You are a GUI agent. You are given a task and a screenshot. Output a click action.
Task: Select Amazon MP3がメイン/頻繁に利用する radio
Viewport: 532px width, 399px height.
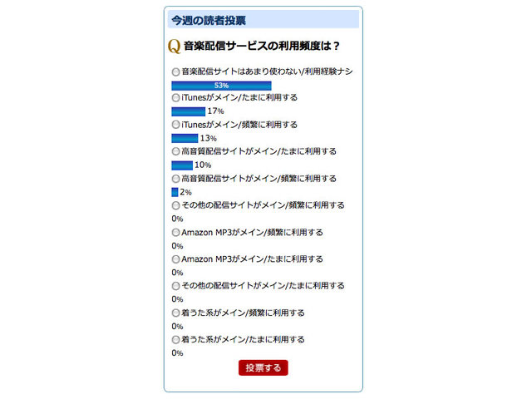(x=175, y=232)
